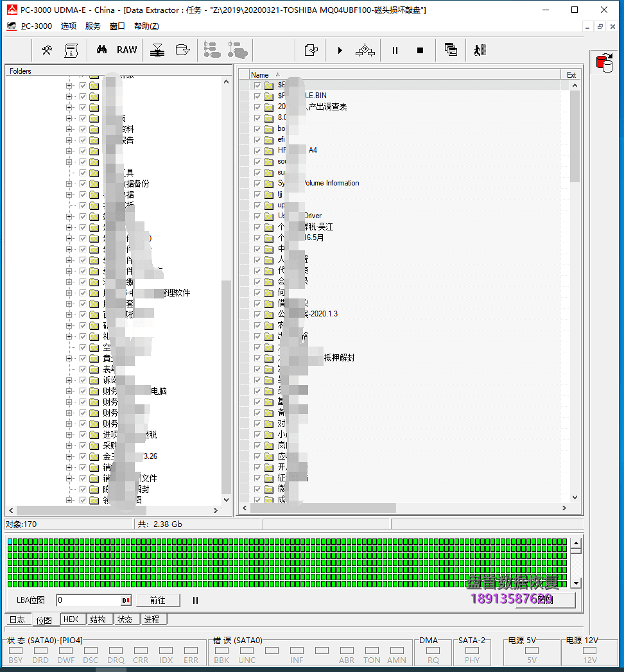Click the red D arrow in LBA field

coord(126,600)
